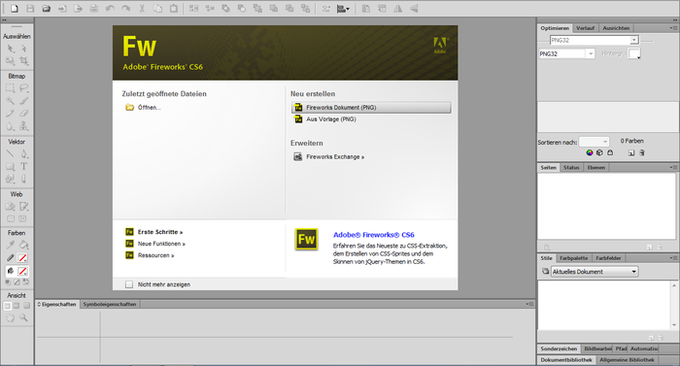This screenshot has height=366, width=680.
Task: Select the Brush tool
Action: [24, 101]
